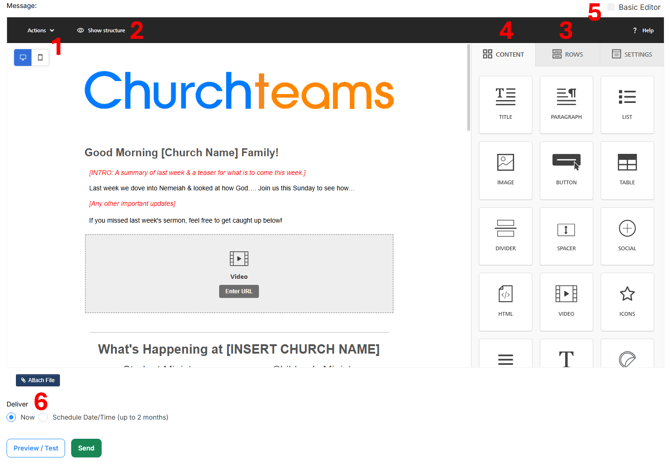Choose the List content block

627,105
